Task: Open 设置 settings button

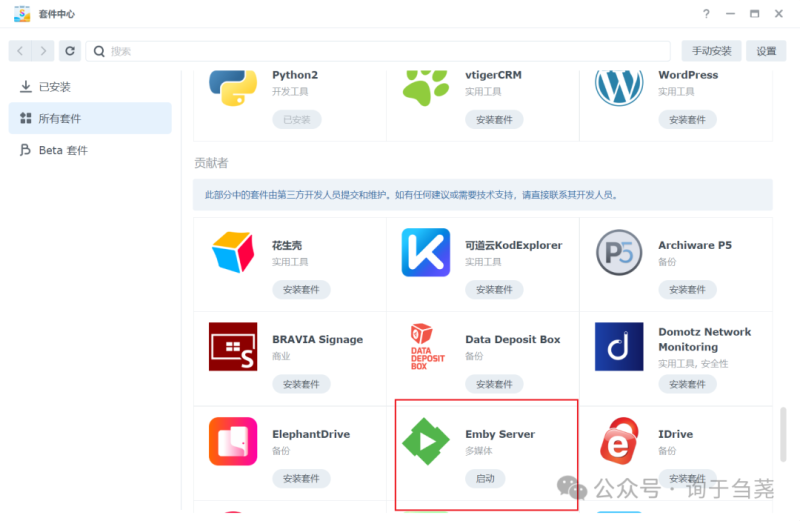Action: point(766,51)
